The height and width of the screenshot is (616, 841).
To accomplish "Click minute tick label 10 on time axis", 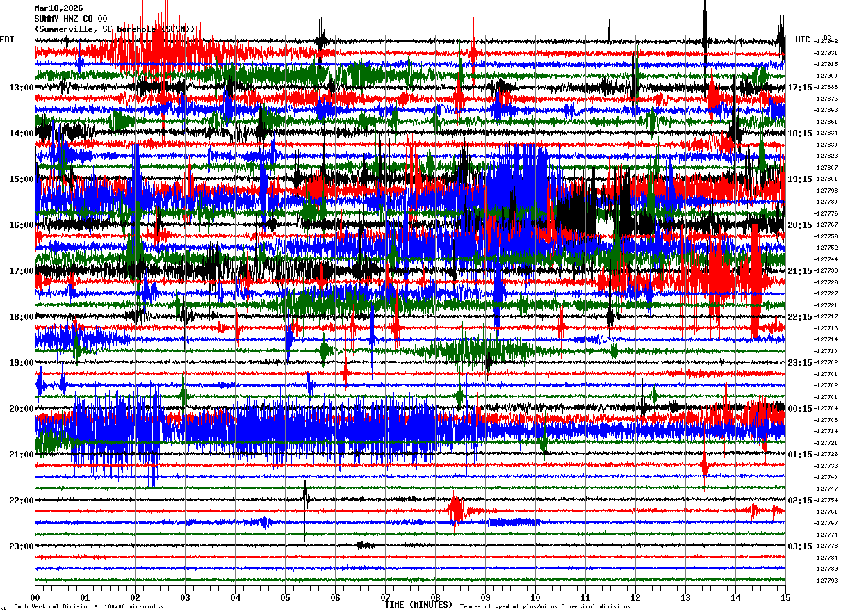I will pyautogui.click(x=536, y=598).
